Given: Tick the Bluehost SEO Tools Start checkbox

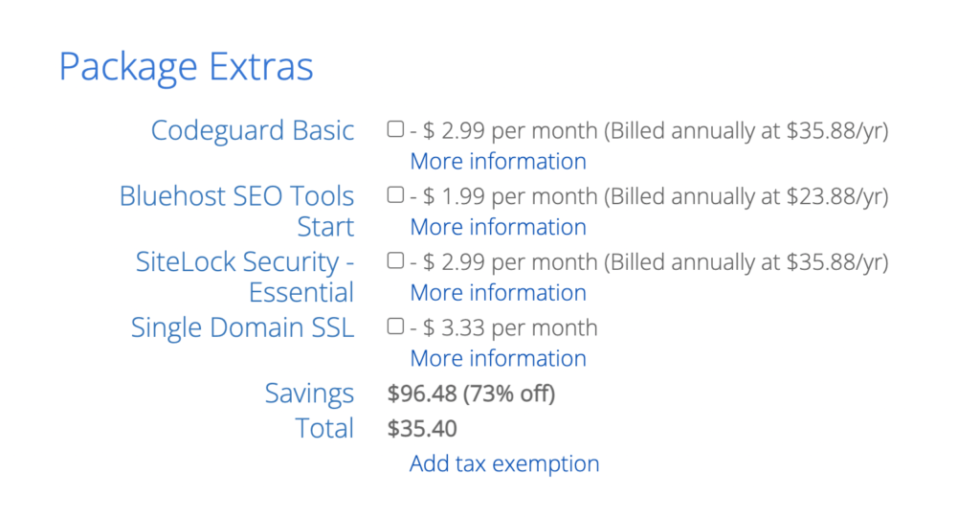Looking at the screenshot, I should (x=395, y=194).
